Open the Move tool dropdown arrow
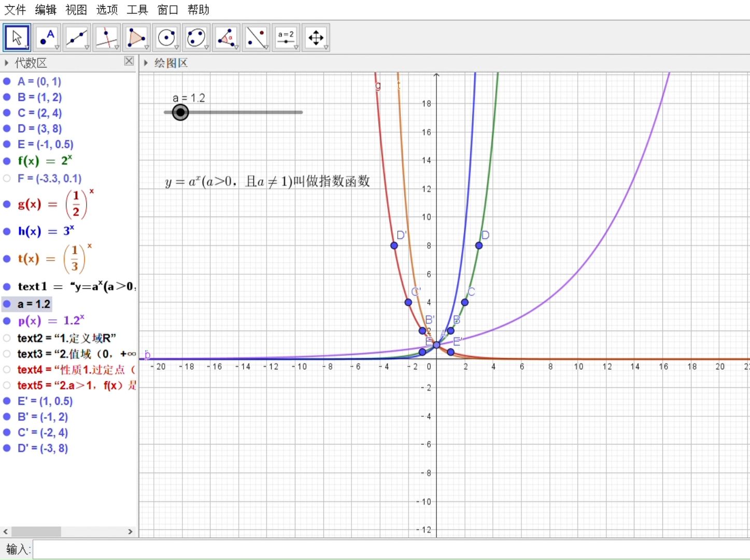 point(27,47)
